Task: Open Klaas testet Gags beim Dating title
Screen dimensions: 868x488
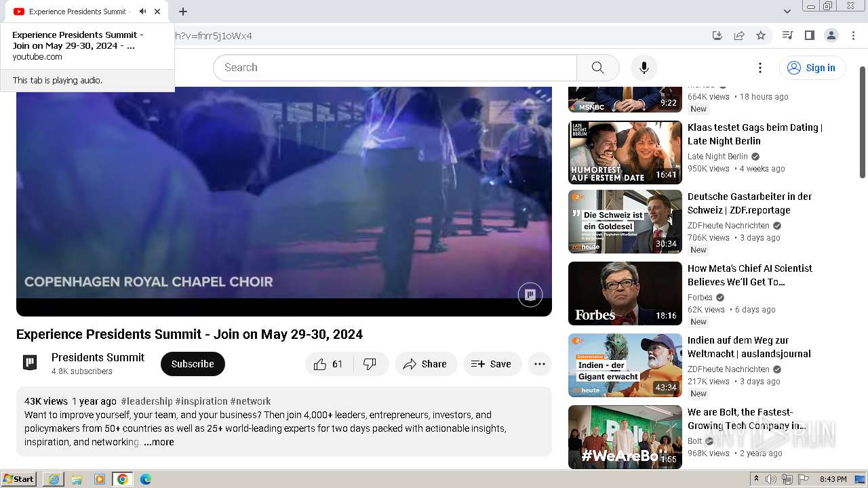Action: point(755,134)
